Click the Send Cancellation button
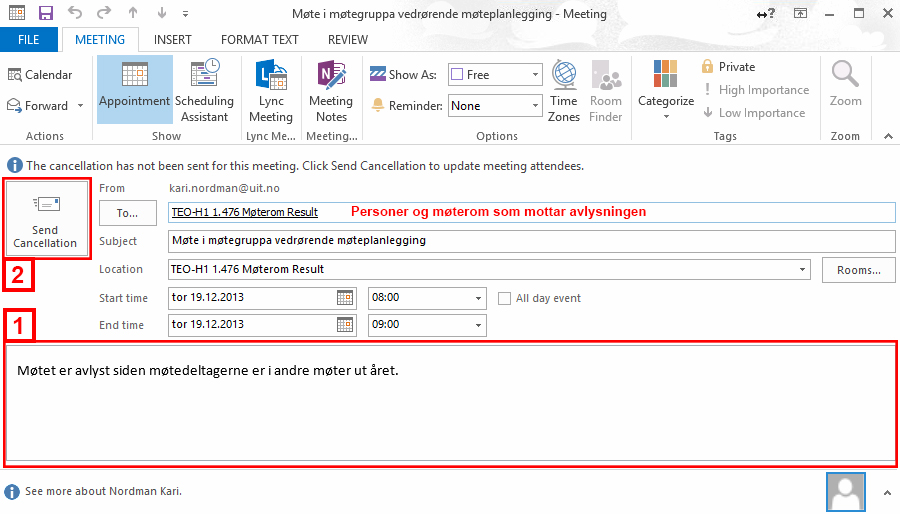The width and height of the screenshot is (900, 514). pyautogui.click(x=46, y=217)
